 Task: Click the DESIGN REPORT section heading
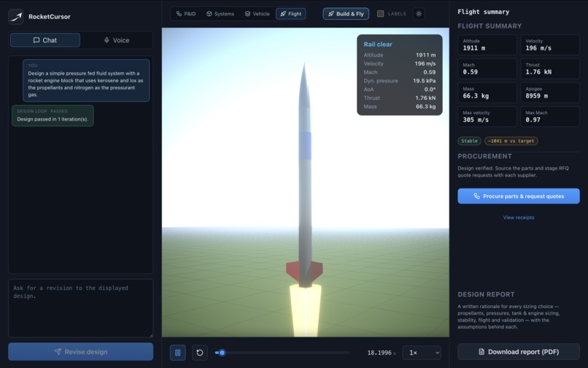click(486, 294)
